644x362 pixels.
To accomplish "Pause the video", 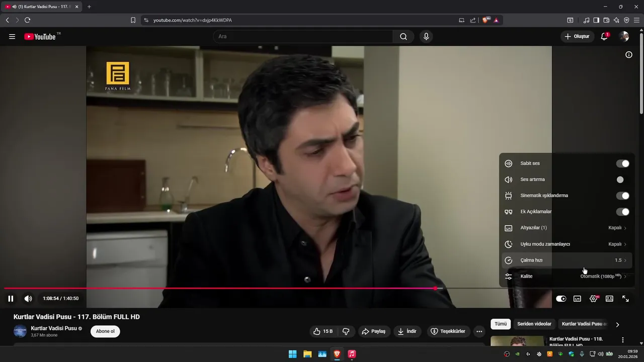I will pos(11,299).
